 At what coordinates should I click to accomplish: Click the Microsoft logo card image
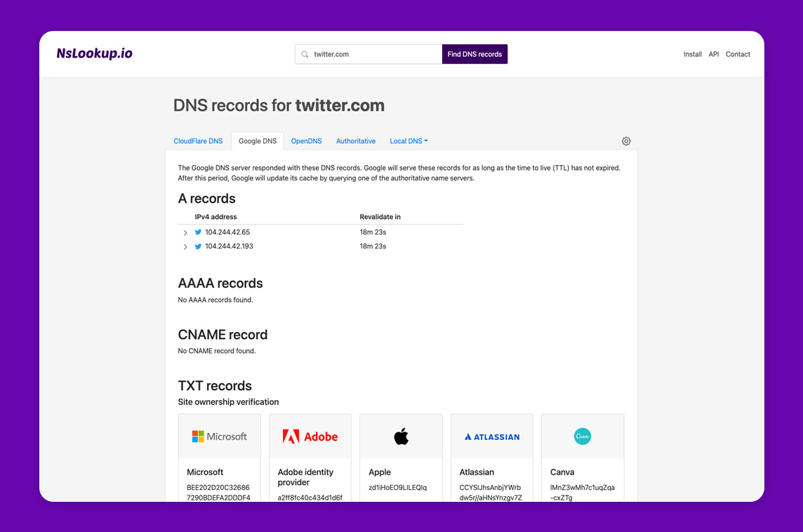[x=219, y=437]
